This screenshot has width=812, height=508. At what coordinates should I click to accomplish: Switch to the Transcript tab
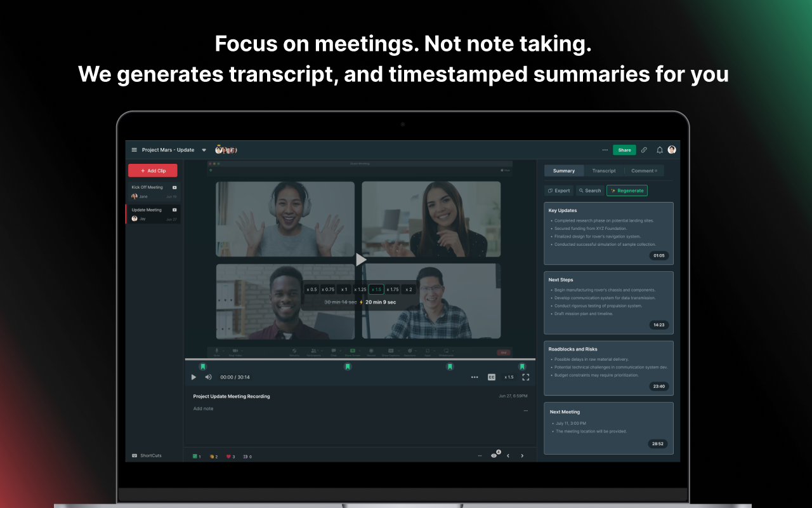(x=604, y=171)
